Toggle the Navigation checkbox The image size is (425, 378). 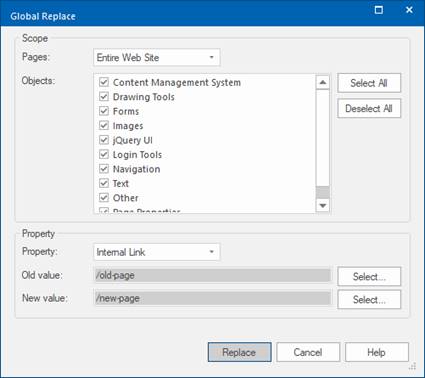click(104, 169)
